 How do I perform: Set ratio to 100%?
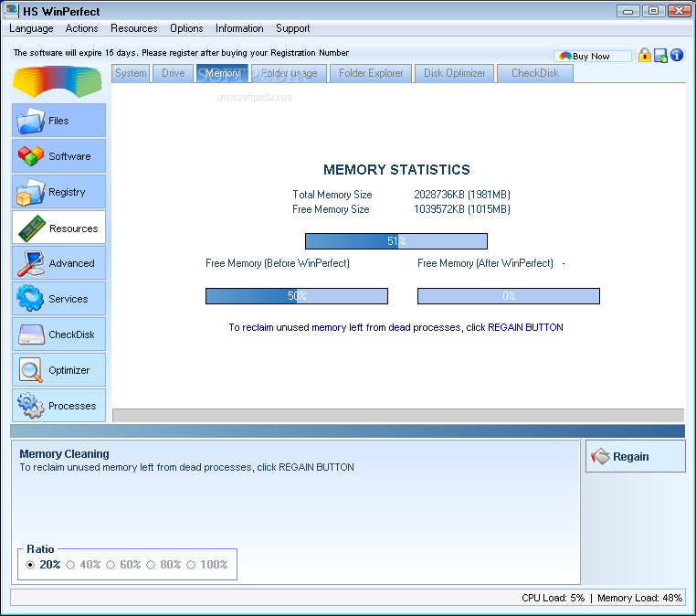191,565
